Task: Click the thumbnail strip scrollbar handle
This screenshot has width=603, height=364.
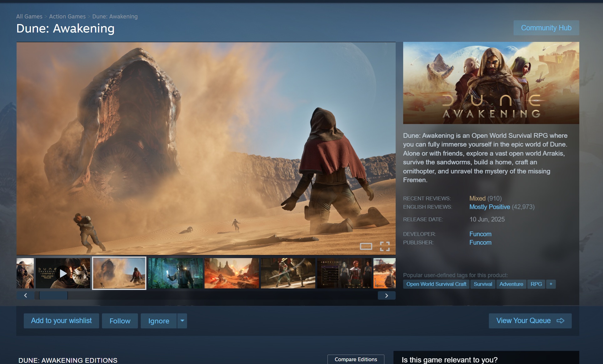Action: coord(53,296)
